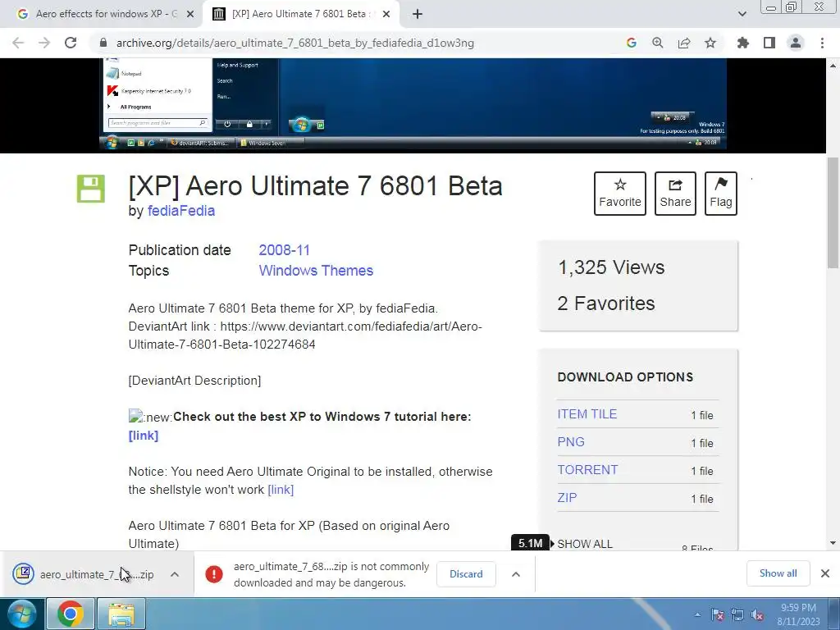Open the Extensions puzzle icon
The height and width of the screenshot is (630, 840).
pos(742,43)
